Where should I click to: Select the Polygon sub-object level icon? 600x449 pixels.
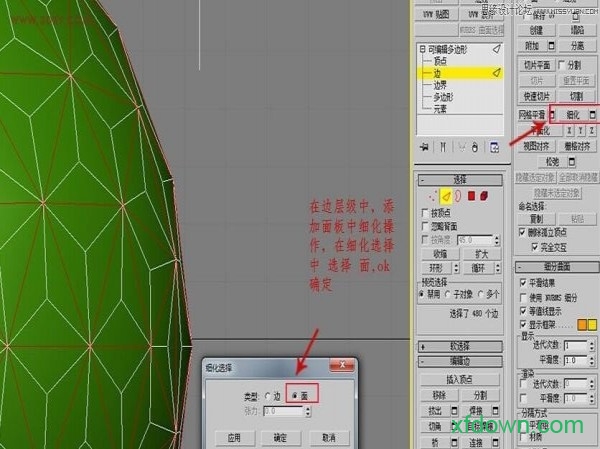coord(470,196)
